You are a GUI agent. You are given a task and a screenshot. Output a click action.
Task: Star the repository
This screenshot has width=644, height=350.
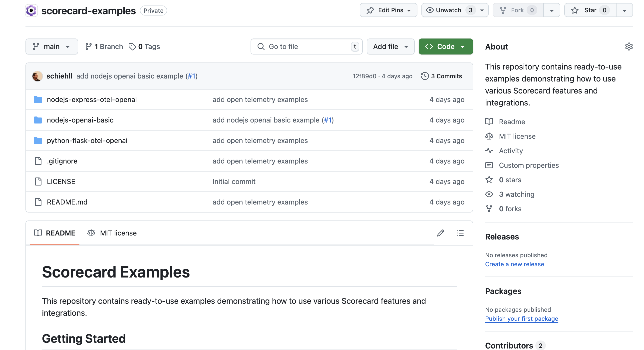pyautogui.click(x=590, y=10)
